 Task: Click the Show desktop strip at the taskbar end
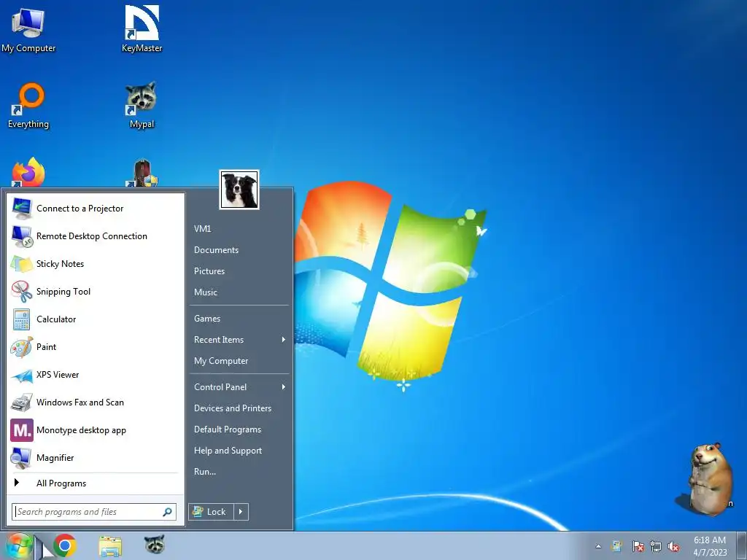click(x=742, y=546)
